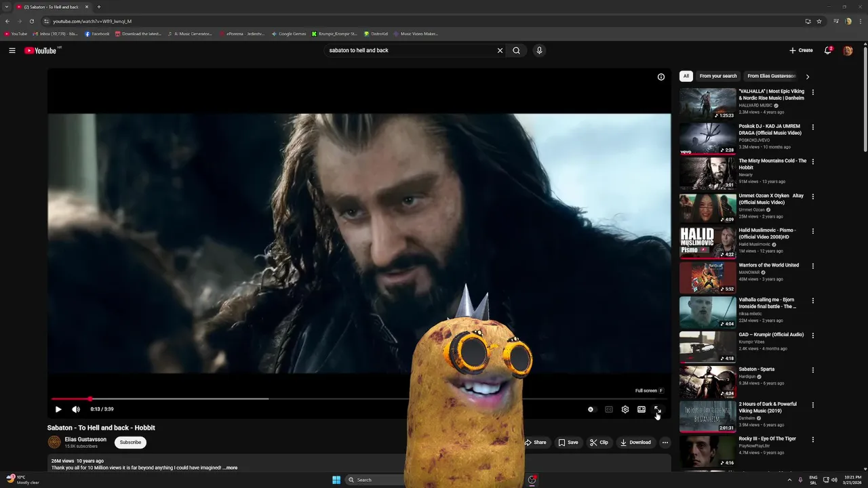The height and width of the screenshot is (488, 868).
Task: Open options for Valhalla calling me video
Action: click(x=813, y=300)
